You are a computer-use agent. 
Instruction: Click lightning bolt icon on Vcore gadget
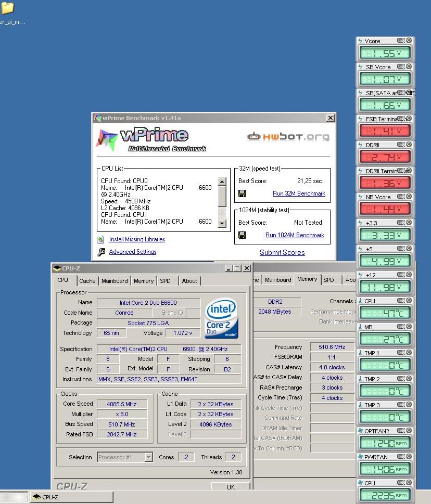tap(361, 41)
